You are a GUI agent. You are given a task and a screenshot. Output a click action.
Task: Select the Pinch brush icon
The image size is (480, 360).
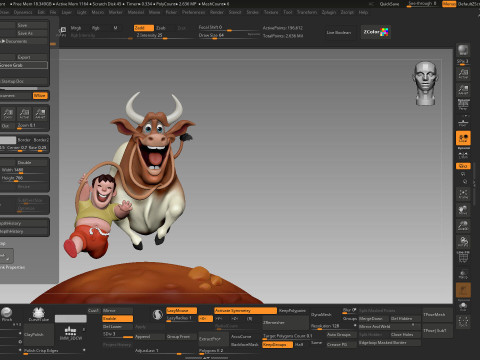(7, 314)
